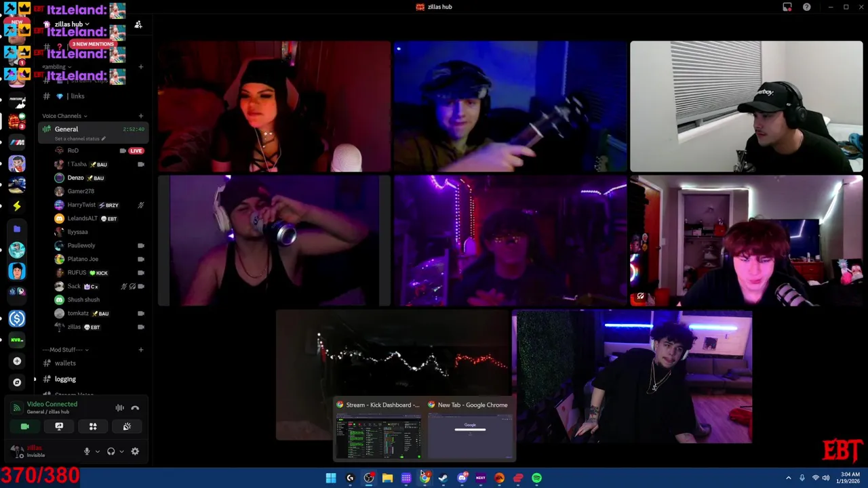Screen dimensions: 868x488
Task: Open Logitech G Hub from taskbar
Action: [350, 478]
